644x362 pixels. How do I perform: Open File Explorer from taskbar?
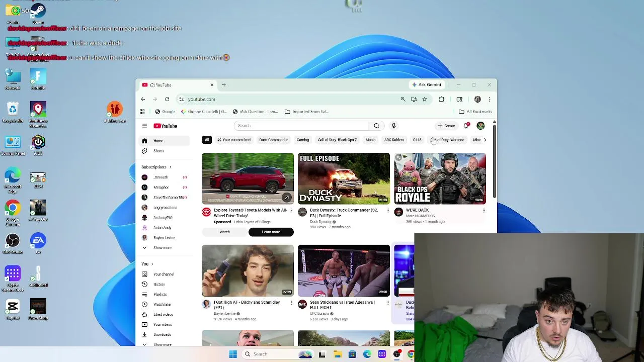point(337,354)
